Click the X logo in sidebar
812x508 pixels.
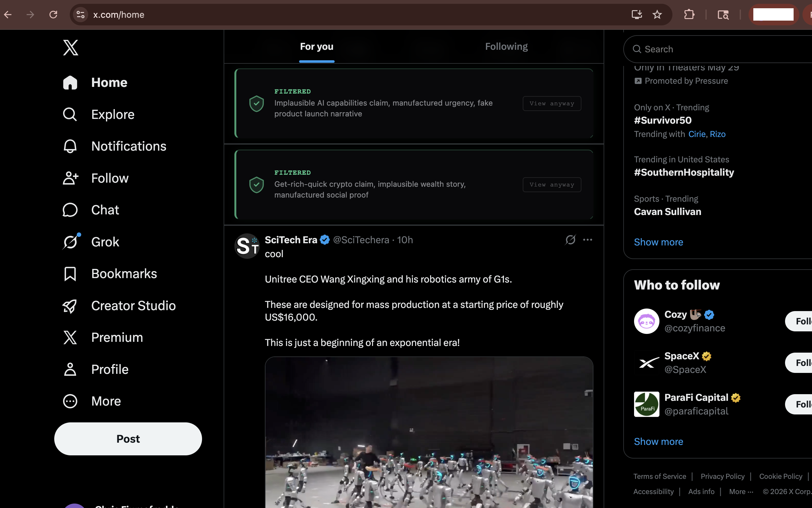pyautogui.click(x=71, y=48)
